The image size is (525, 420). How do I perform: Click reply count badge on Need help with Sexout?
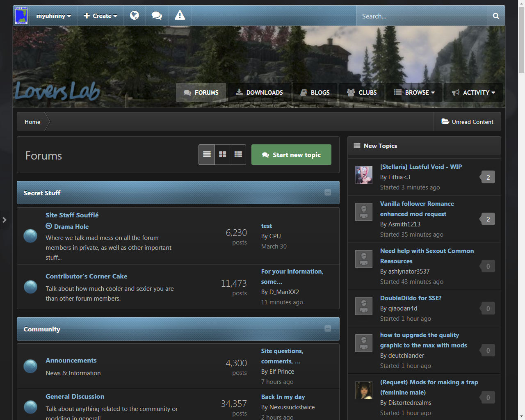(487, 266)
